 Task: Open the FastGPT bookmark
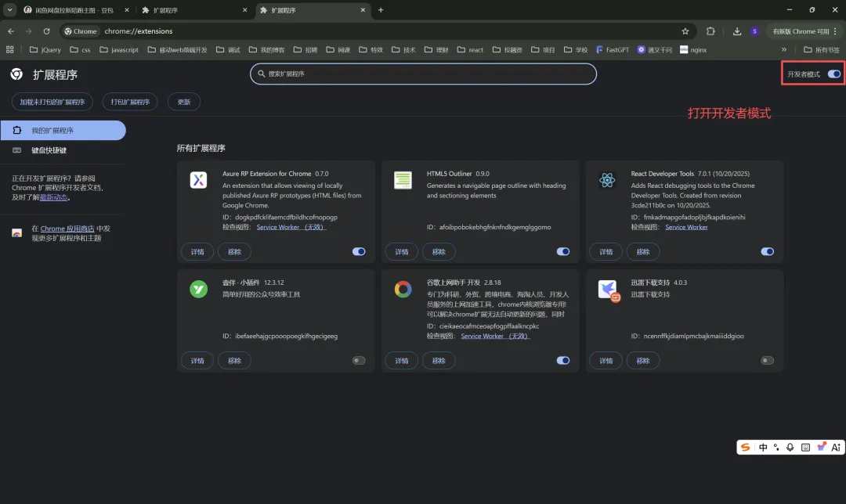pos(613,49)
